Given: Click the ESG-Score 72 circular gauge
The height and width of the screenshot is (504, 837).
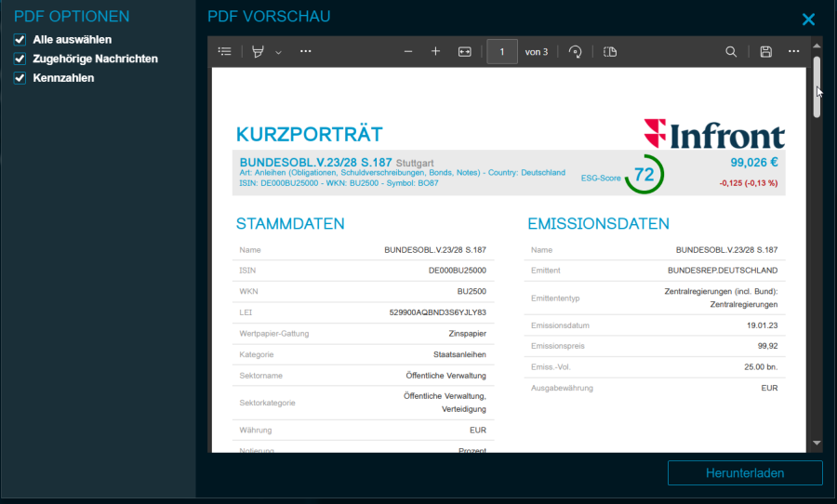Looking at the screenshot, I should click(x=644, y=175).
